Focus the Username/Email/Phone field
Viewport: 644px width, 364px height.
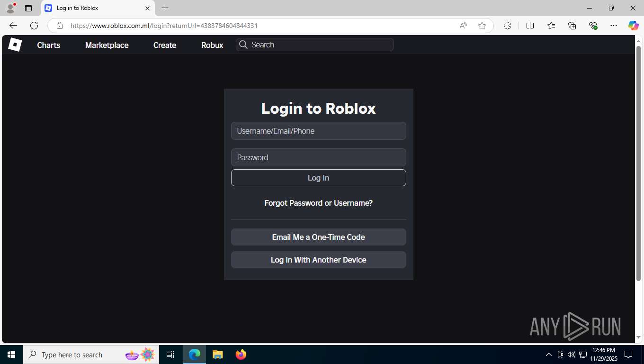pyautogui.click(x=319, y=131)
